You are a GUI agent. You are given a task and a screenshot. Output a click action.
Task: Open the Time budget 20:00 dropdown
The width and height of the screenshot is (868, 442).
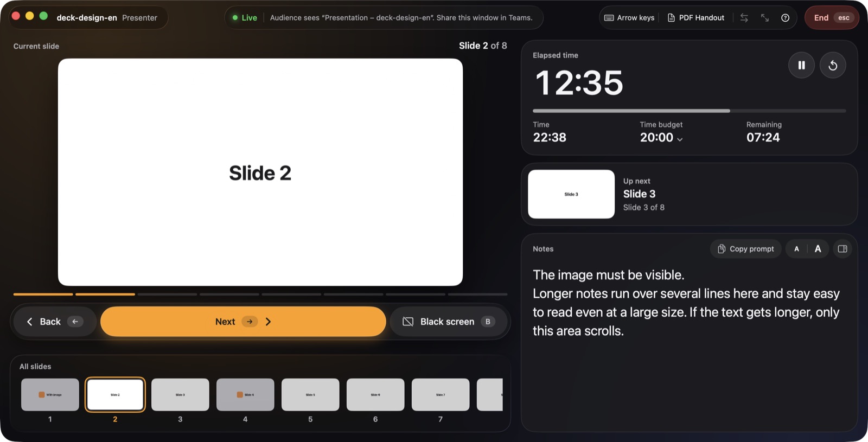pyautogui.click(x=661, y=138)
